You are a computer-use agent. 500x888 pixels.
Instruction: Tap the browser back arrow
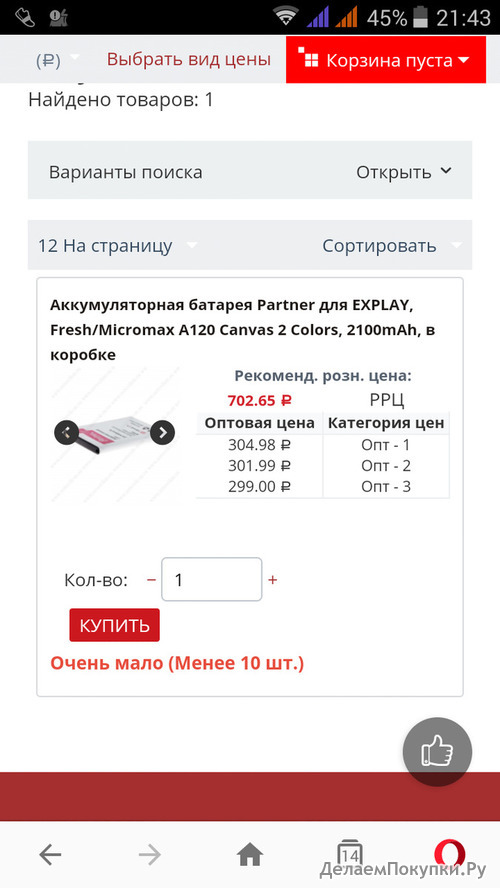click(x=50, y=855)
